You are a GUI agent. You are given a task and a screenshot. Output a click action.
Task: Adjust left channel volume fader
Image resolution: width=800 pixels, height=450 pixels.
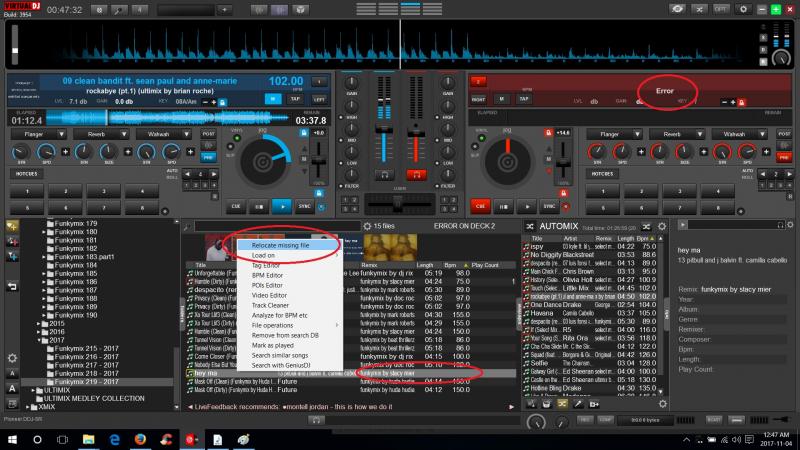(x=384, y=131)
